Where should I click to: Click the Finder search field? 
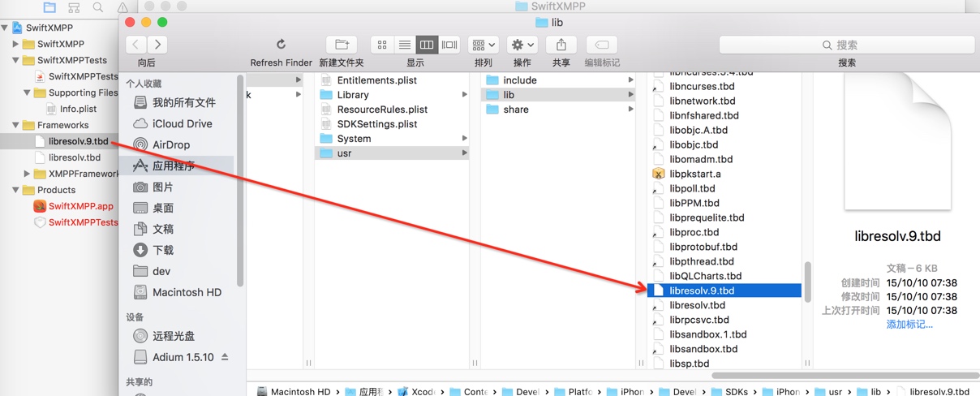point(846,45)
